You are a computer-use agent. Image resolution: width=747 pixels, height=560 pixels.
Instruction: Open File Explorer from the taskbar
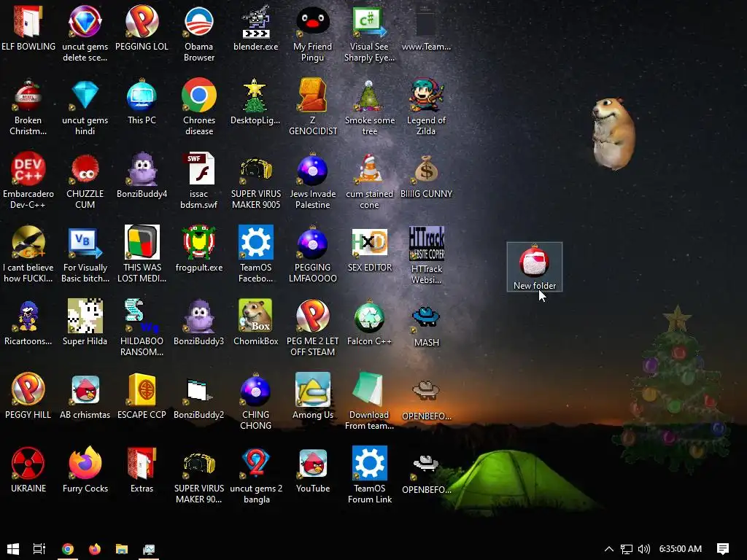122,548
